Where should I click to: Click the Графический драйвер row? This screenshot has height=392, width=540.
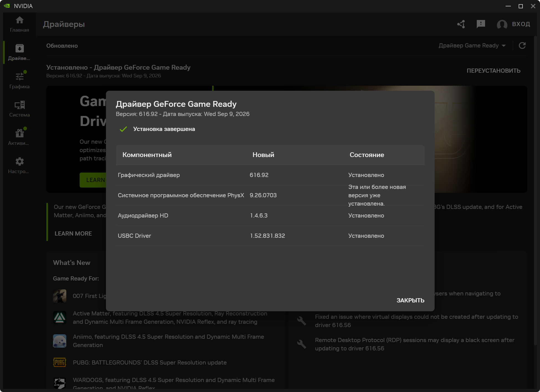[270, 175]
